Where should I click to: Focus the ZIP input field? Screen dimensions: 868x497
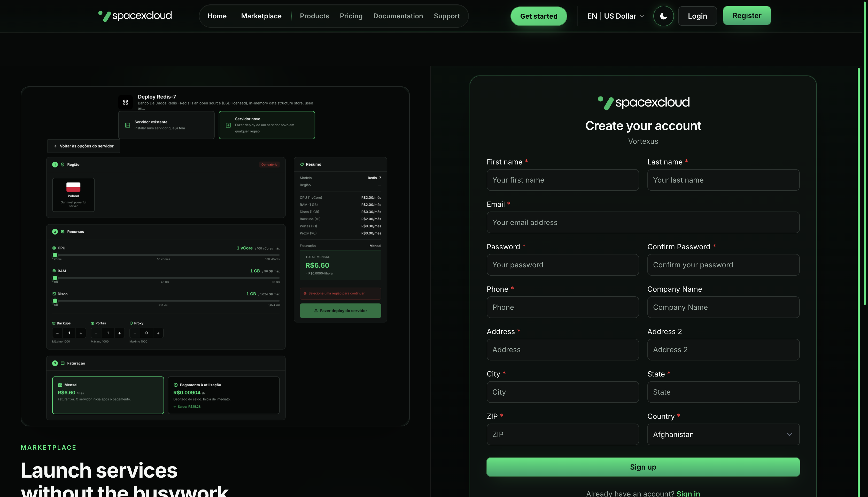pos(563,434)
